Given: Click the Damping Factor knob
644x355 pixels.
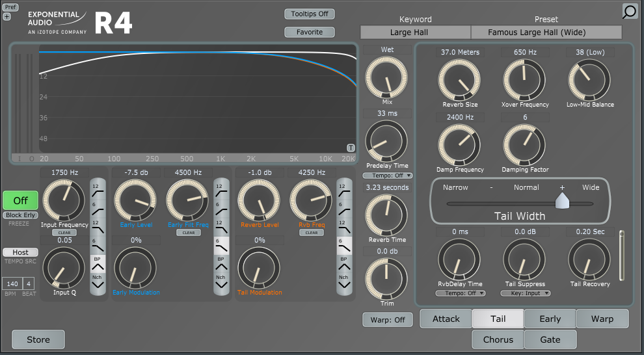Looking at the screenshot, I should 524,145.
